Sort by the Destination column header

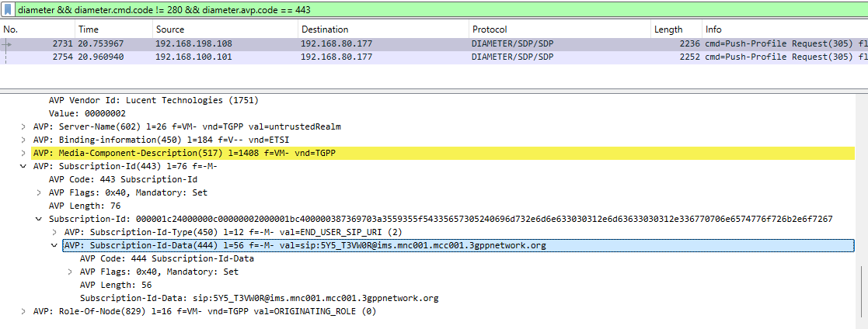[x=382, y=29]
